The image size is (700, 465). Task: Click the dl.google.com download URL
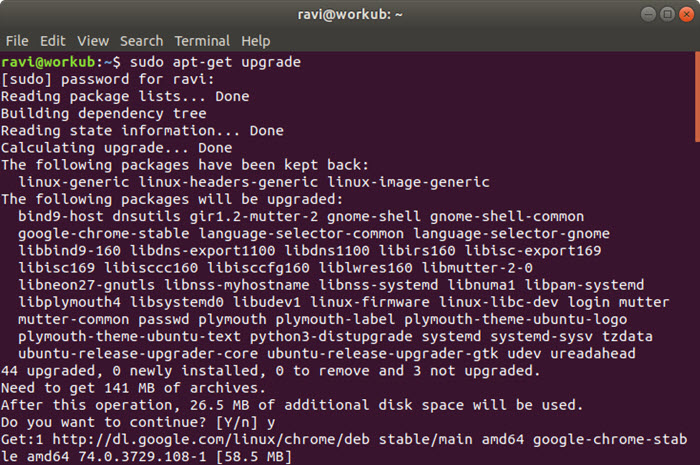pyautogui.click(x=211, y=440)
